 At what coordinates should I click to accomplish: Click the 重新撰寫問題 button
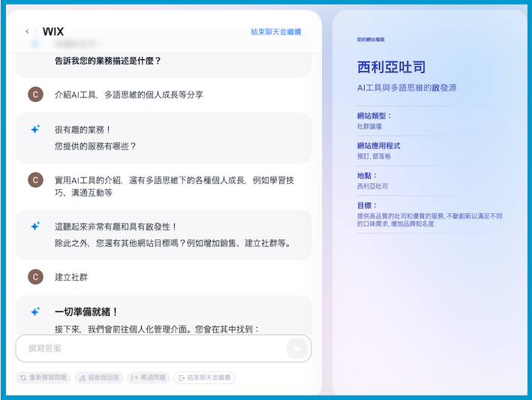(x=43, y=377)
